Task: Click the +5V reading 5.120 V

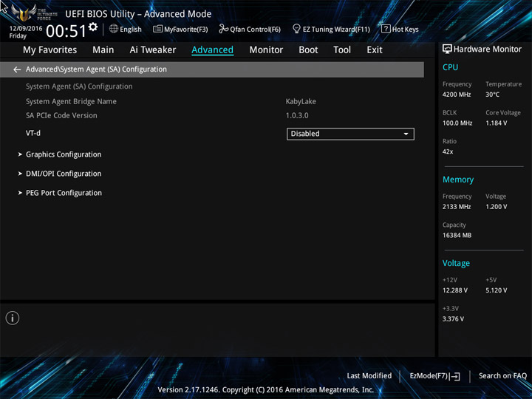Action: coord(496,290)
